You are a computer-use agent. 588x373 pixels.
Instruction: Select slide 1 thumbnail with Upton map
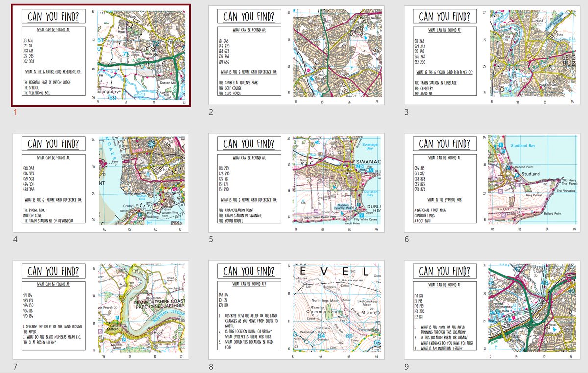click(100, 55)
